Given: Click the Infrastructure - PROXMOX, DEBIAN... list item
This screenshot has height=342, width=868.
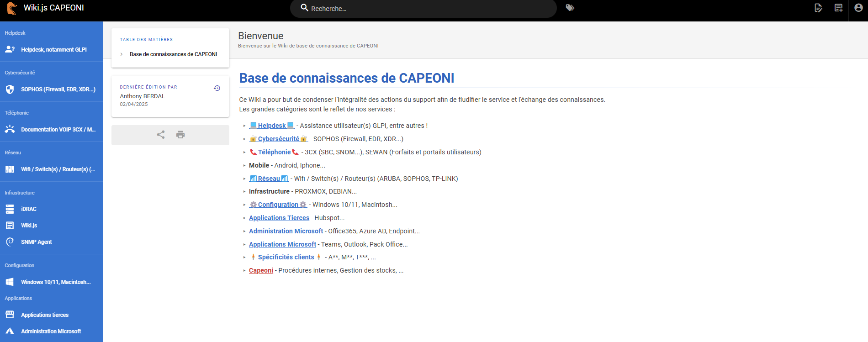Looking at the screenshot, I should (303, 191).
